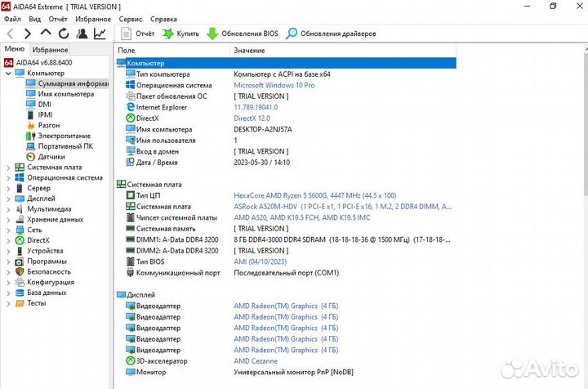This screenshot has width=588, height=389.
Task: Expand the Сервер tree node
Action: click(8, 188)
